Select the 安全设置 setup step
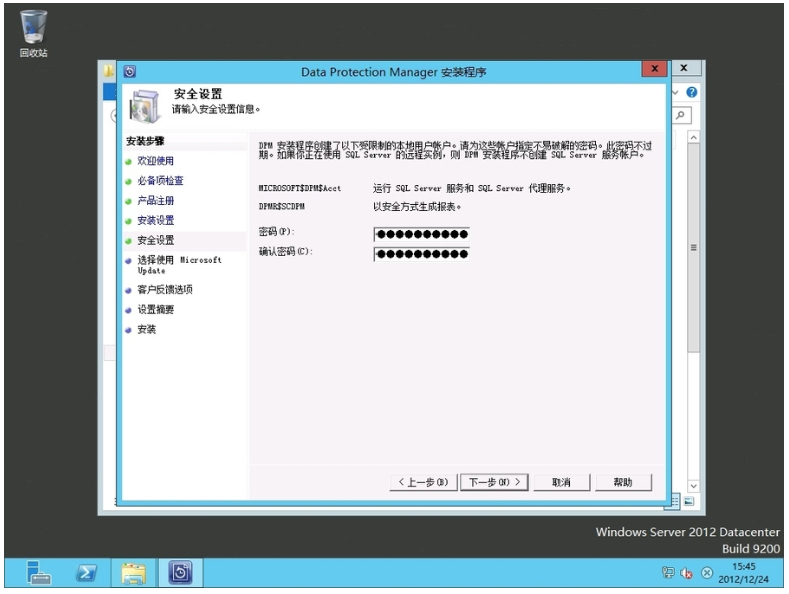 155,240
